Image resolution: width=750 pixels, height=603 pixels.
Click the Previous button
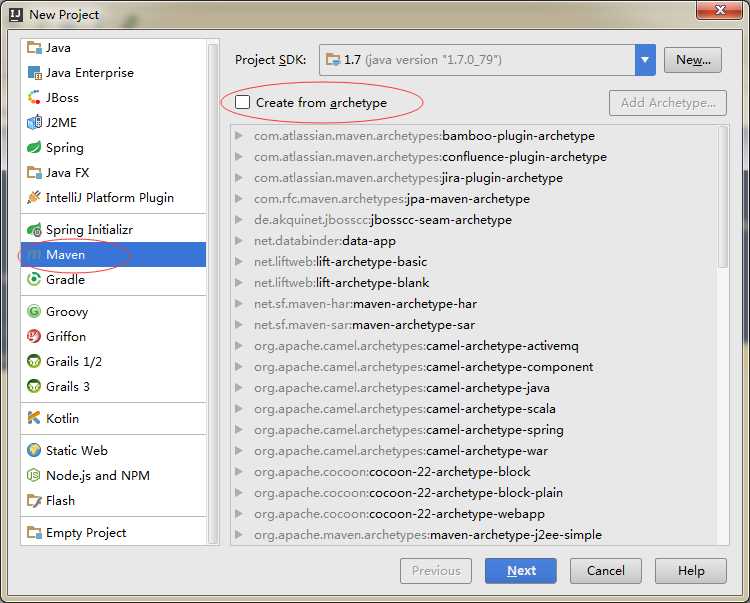tap(436, 570)
